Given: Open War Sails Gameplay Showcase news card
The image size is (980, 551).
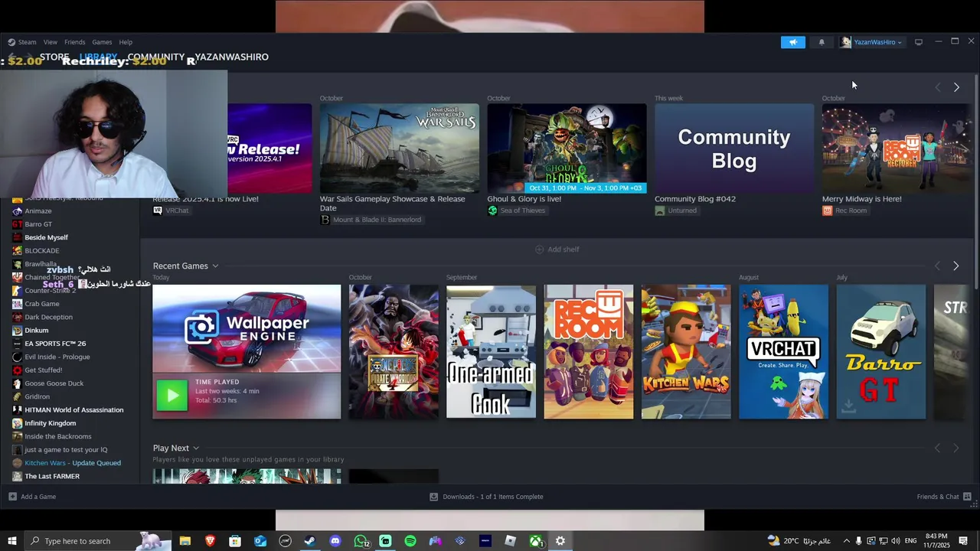Looking at the screenshot, I should (400, 148).
